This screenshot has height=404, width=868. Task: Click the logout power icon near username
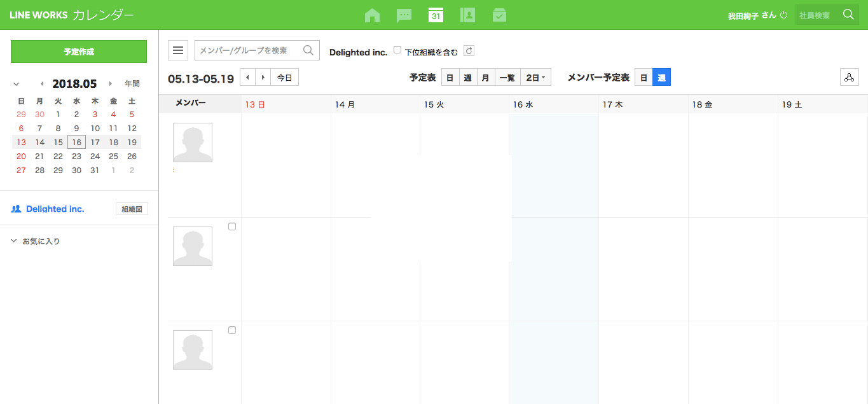coord(783,15)
